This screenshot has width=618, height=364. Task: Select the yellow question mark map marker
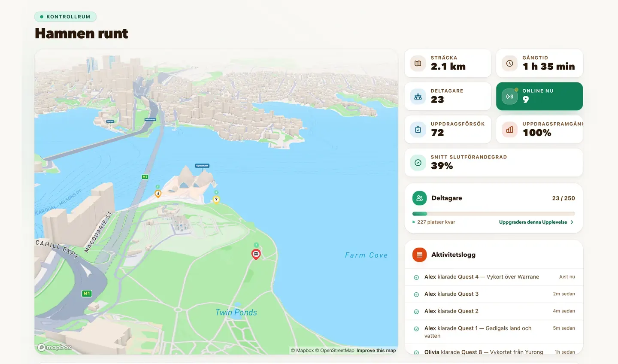tap(216, 200)
